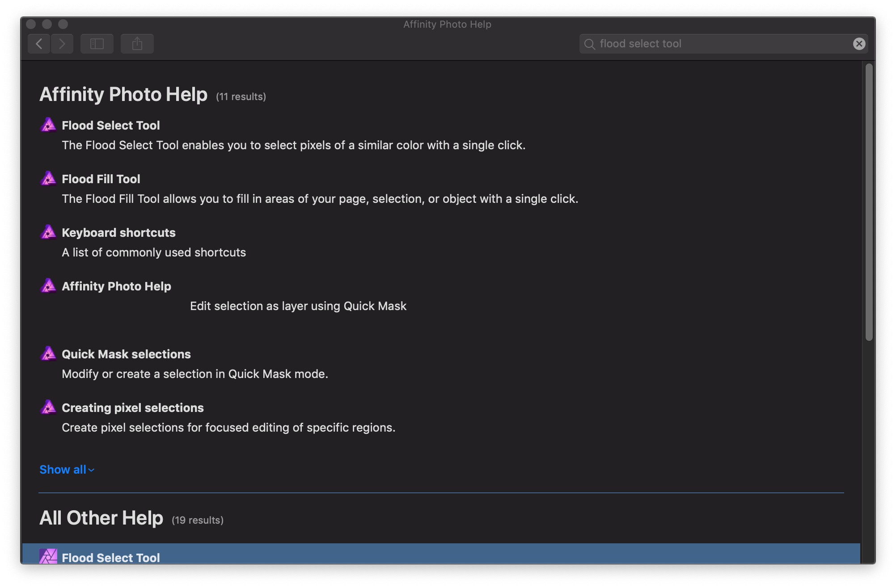Click 'Edit selection as layer using Quick Mask' text
The image size is (896, 588).
[x=298, y=306]
